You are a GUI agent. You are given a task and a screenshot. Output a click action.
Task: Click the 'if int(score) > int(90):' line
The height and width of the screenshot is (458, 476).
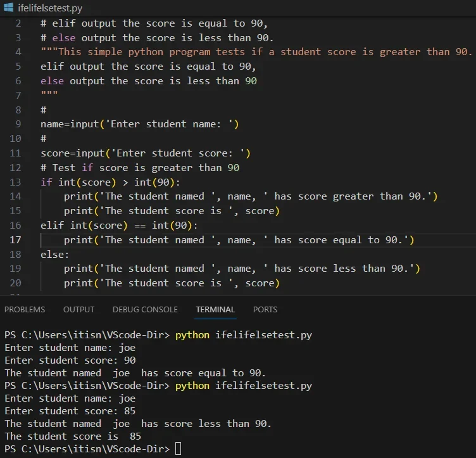click(110, 182)
